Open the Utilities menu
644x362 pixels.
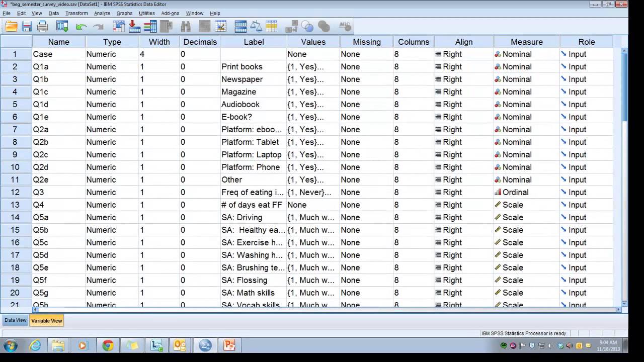147,13
